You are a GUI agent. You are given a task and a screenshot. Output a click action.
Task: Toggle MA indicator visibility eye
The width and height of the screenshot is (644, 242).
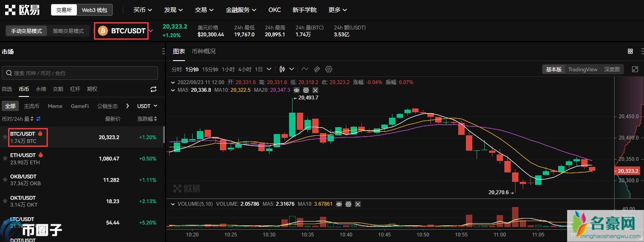point(296,90)
